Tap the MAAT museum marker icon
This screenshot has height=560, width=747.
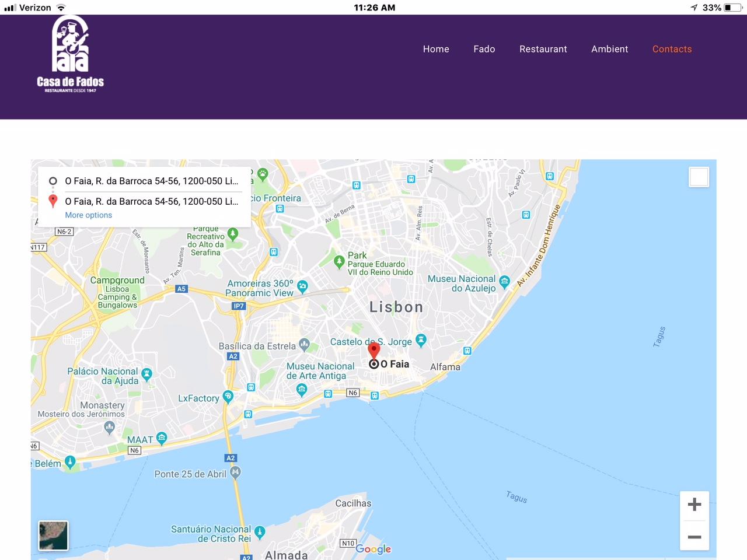tap(162, 437)
